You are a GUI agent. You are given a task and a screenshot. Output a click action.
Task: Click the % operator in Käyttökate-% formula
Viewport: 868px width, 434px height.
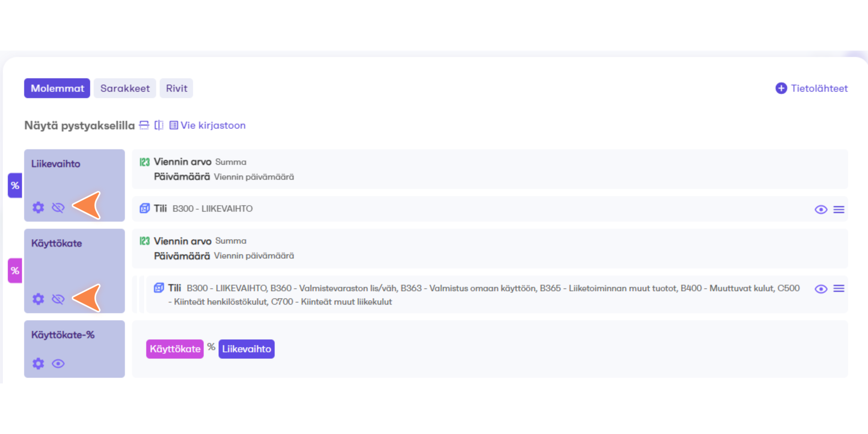pyautogui.click(x=211, y=347)
